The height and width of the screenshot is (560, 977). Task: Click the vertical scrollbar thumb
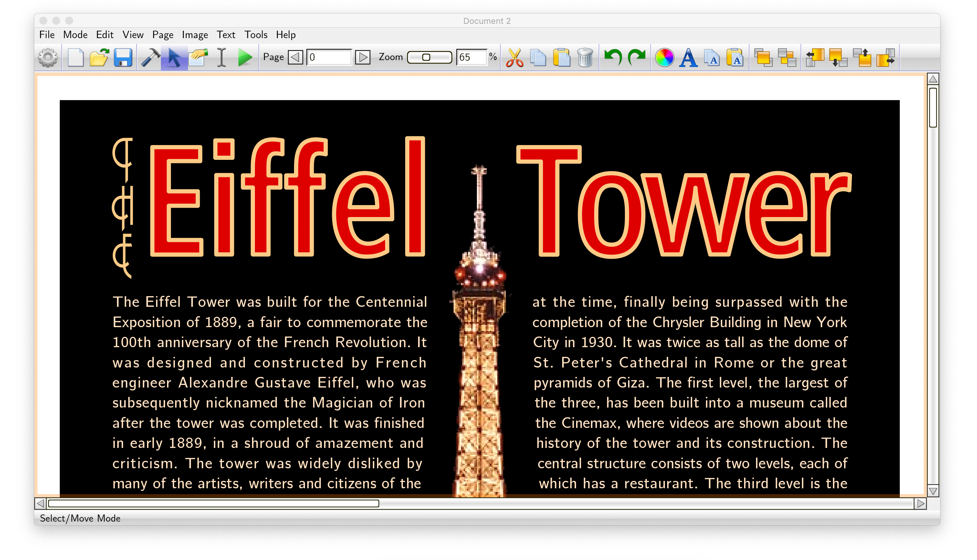tap(933, 107)
